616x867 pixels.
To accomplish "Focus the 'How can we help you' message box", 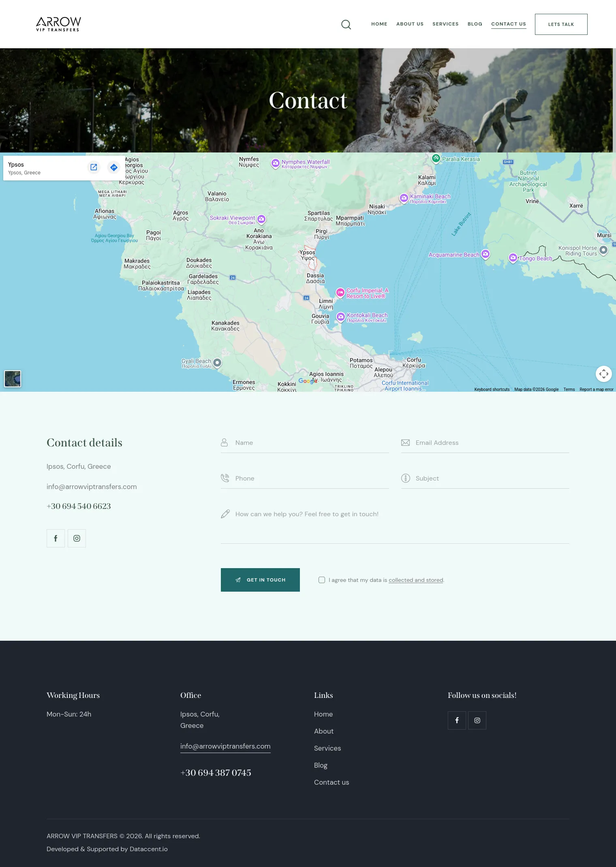I will [x=395, y=524].
